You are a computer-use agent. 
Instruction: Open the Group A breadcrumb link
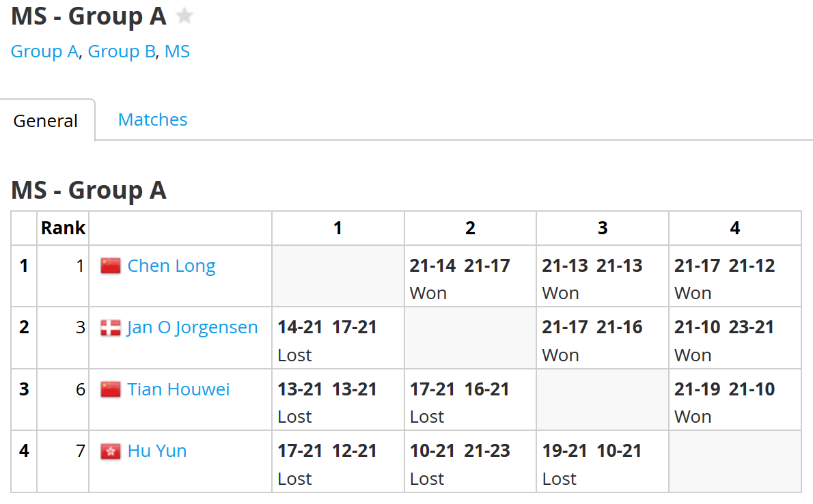[44, 51]
